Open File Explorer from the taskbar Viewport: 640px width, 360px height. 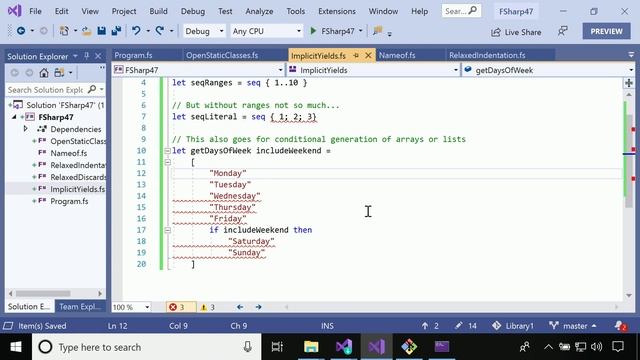pyautogui.click(x=311, y=347)
